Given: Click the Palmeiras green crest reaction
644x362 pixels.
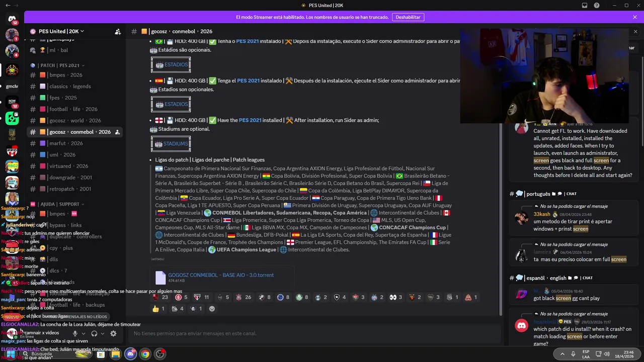Looking at the screenshot, I should click(x=301, y=297).
